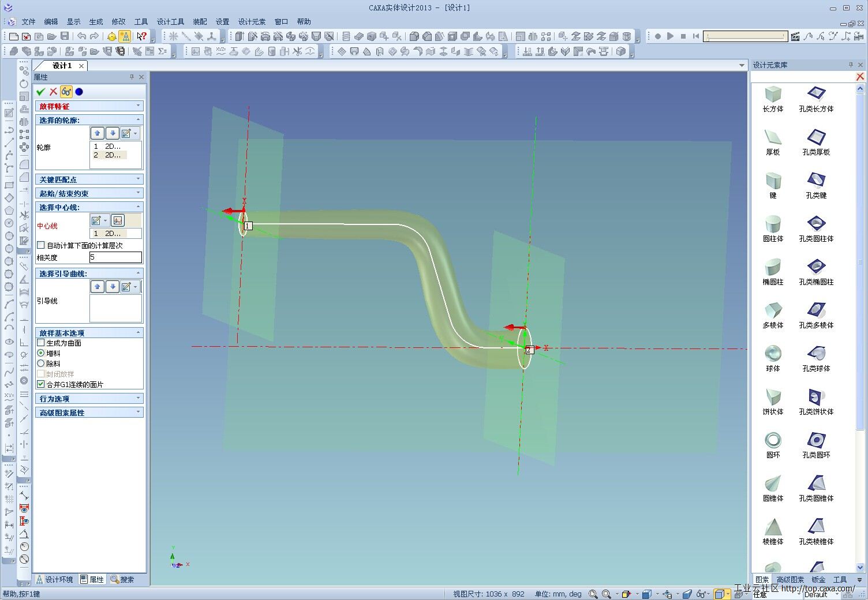Toggle 合并G1连续的面片 checkbox

41,384
